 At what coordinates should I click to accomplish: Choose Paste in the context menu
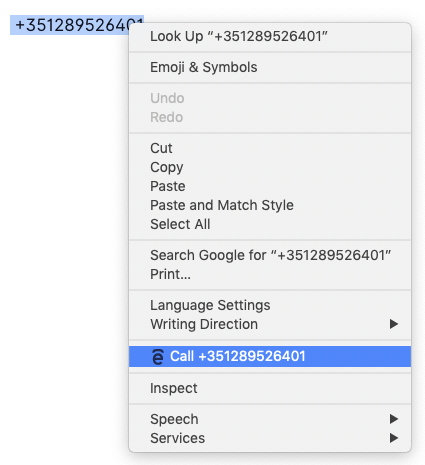coord(270,186)
